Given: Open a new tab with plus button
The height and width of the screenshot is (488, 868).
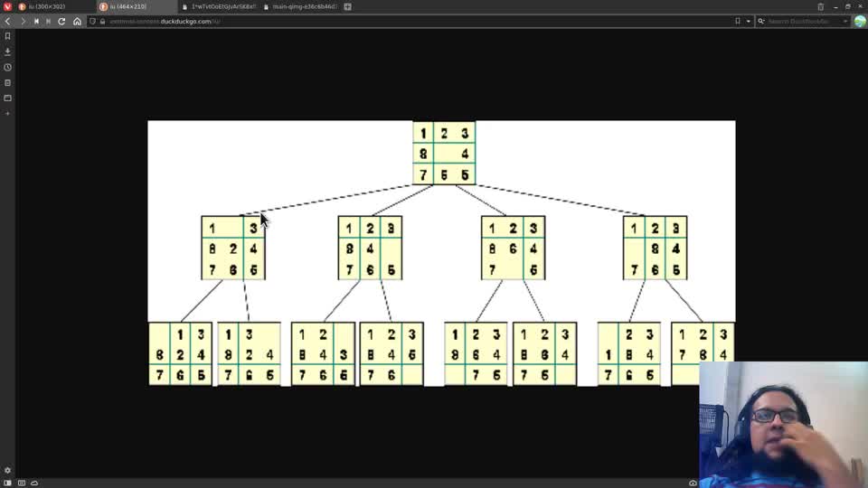Looking at the screenshot, I should 347,6.
